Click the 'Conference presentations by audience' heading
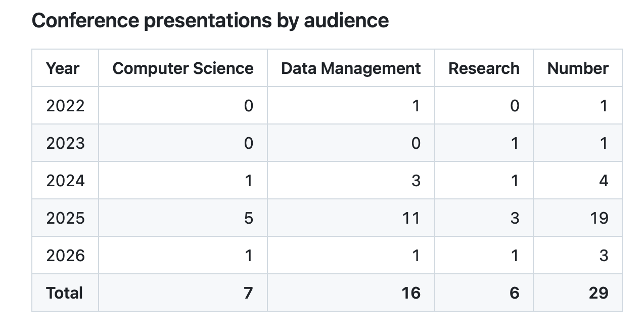The width and height of the screenshot is (644, 333). pyautogui.click(x=210, y=21)
